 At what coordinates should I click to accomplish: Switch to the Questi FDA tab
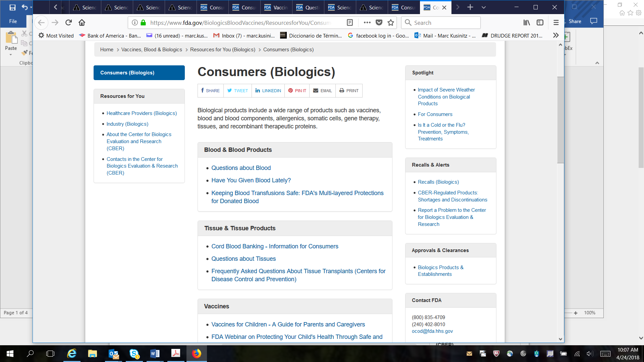click(x=308, y=7)
